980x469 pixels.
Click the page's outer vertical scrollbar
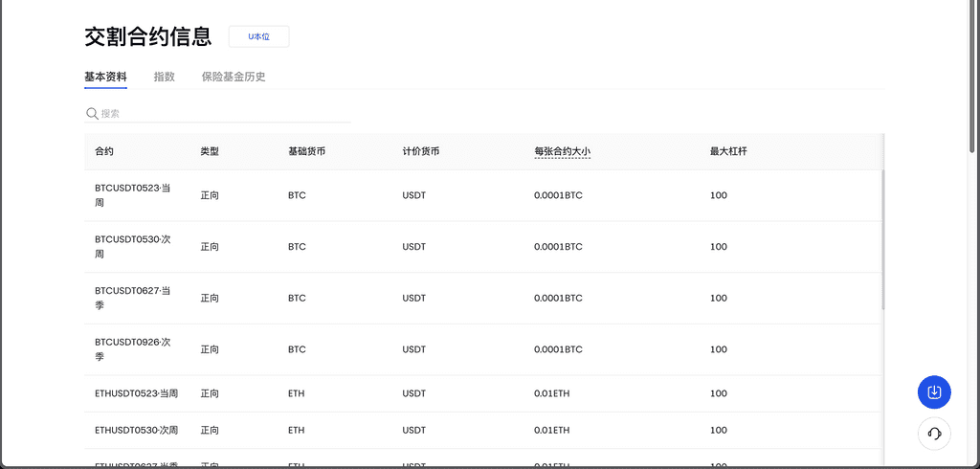tap(972, 77)
